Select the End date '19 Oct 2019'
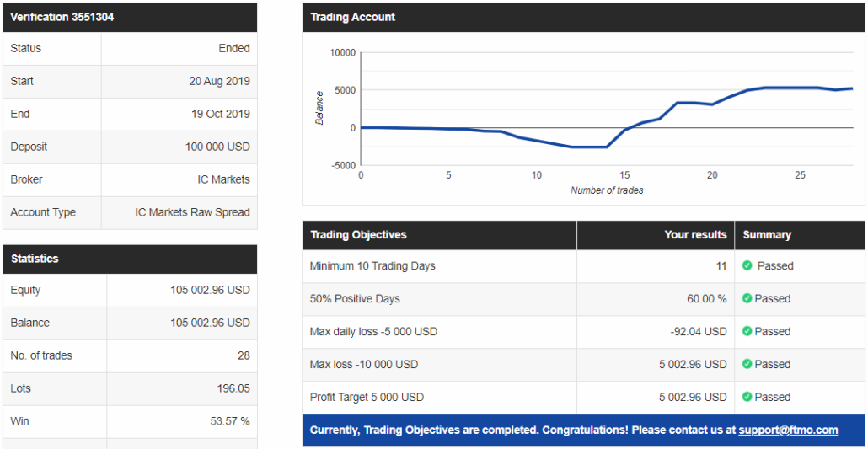The height and width of the screenshot is (449, 868). tap(220, 114)
